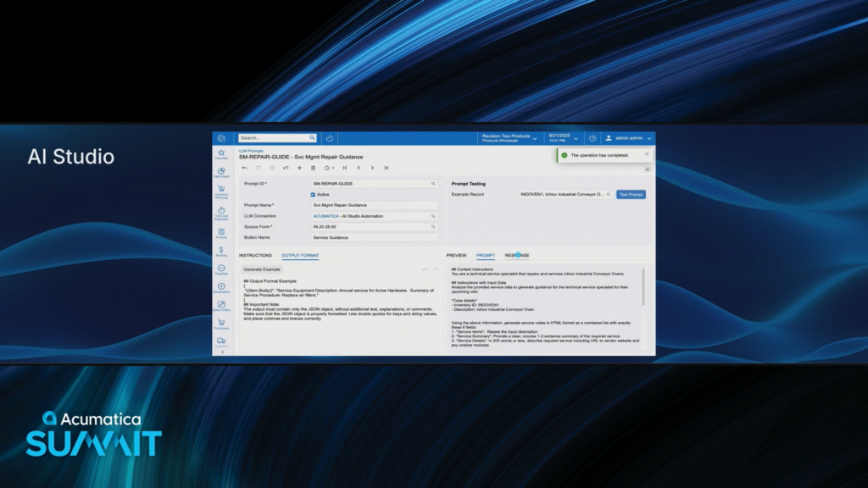The image size is (868, 488).
Task: Open the admin admin user menu
Action: pos(628,138)
